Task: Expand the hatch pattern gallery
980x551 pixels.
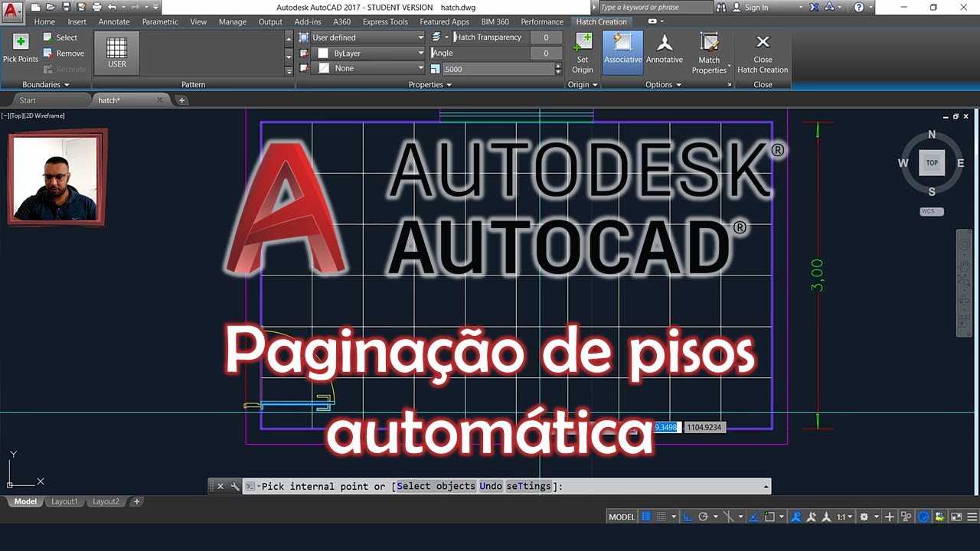Action: pos(289,71)
